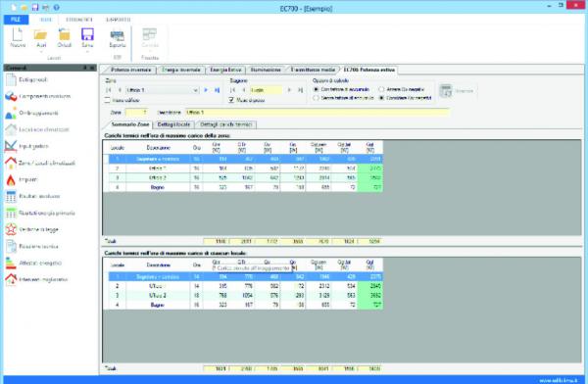Go to previous zone in Zona navigator
Viewport: 588px width, 384px height.
120,90
